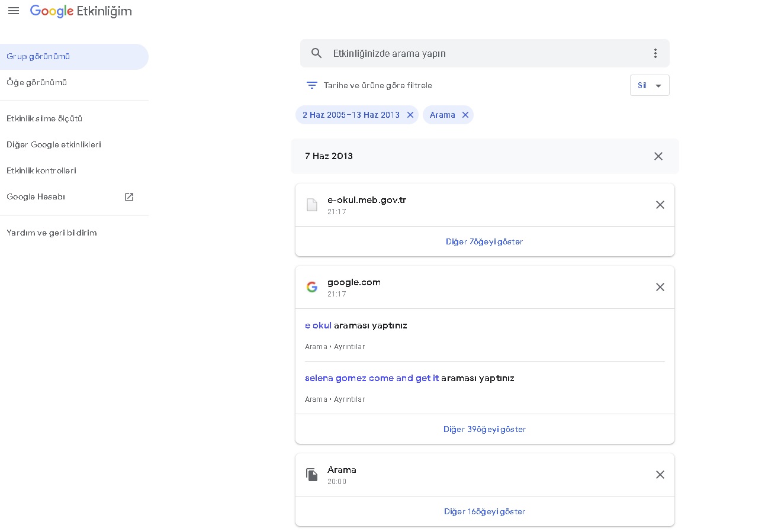Expand Diğer 16 öğeyi göster
This screenshot has height=532, width=781.
(484, 511)
